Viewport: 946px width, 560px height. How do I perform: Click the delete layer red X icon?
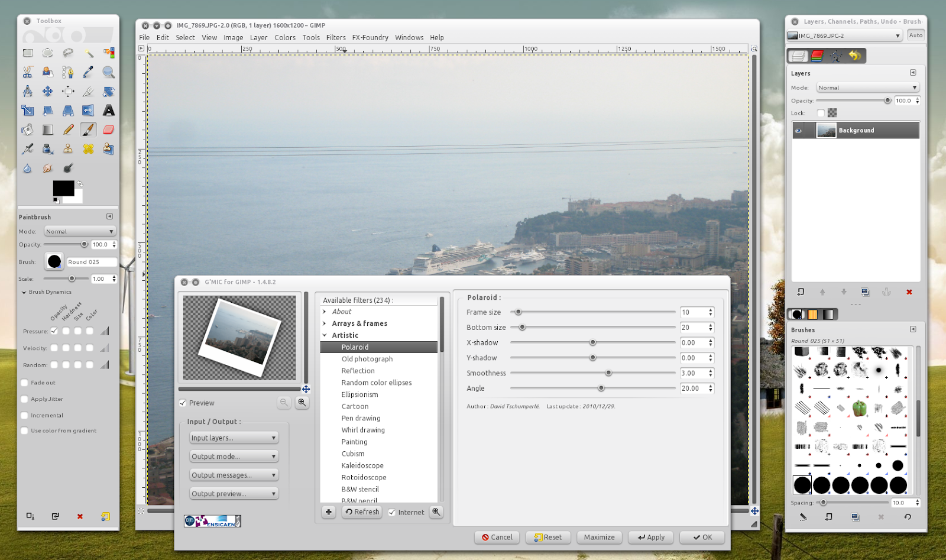point(909,292)
